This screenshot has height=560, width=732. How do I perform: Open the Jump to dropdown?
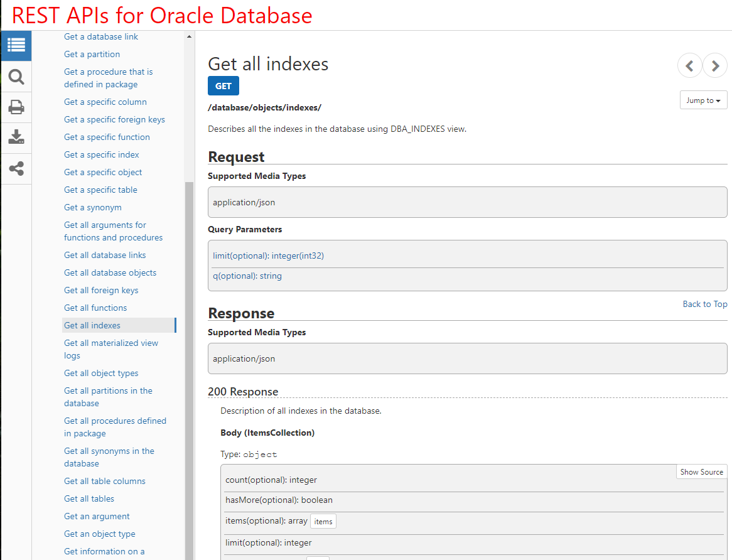(x=704, y=100)
